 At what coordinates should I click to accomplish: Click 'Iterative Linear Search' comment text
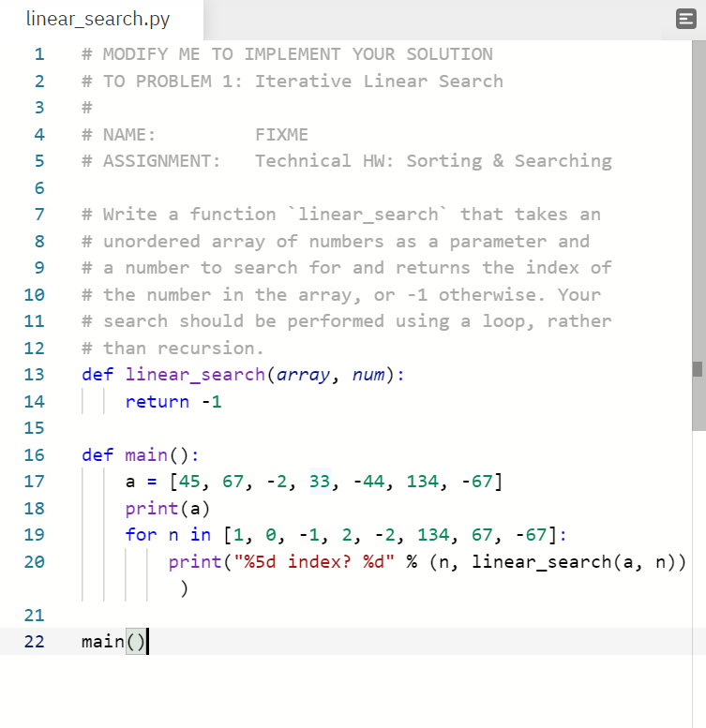379,82
